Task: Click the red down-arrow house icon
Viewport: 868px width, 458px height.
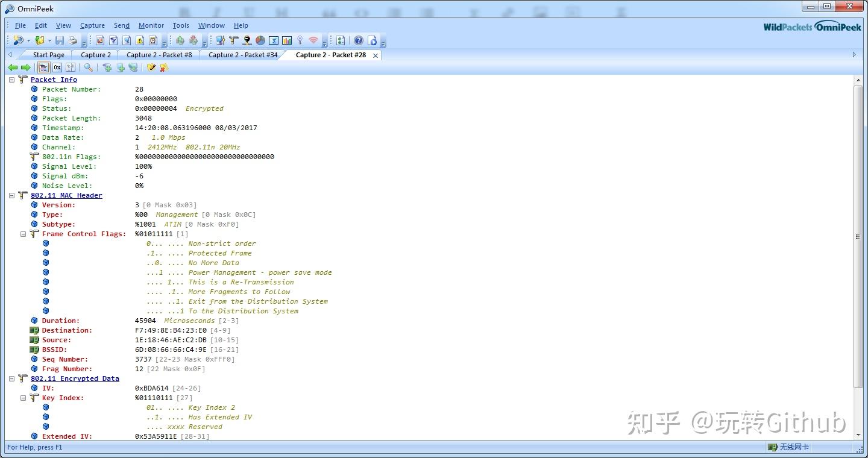Action: 193,40
